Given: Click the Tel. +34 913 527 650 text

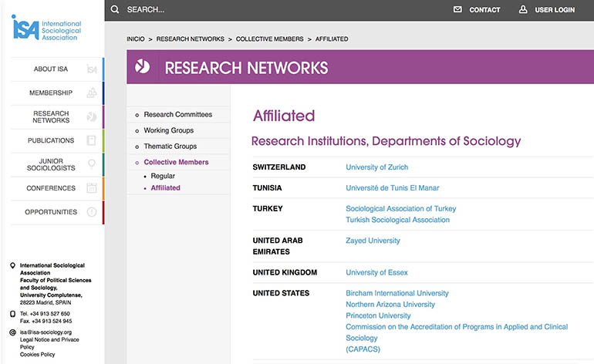Looking at the screenshot, I should click(x=45, y=314).
